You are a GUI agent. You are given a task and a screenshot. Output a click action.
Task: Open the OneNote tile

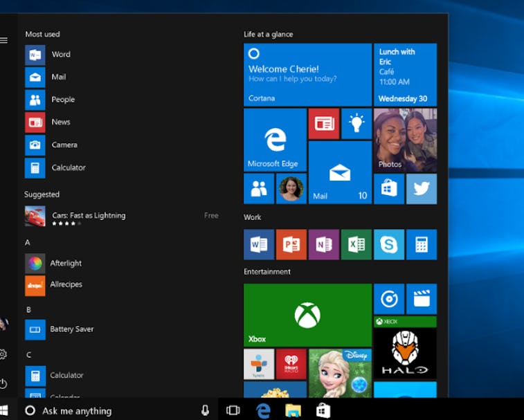point(324,244)
